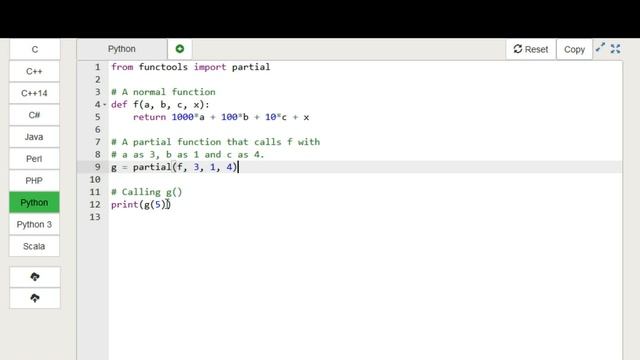Switch language to Python 3

point(34,224)
